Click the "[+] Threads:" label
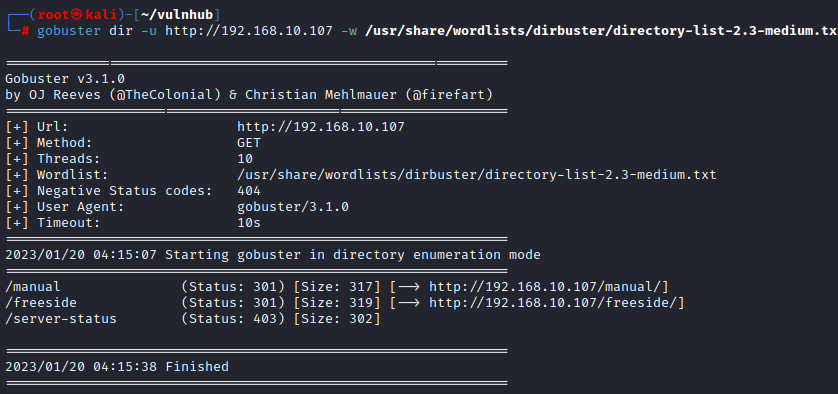The image size is (838, 394). [x=53, y=159]
